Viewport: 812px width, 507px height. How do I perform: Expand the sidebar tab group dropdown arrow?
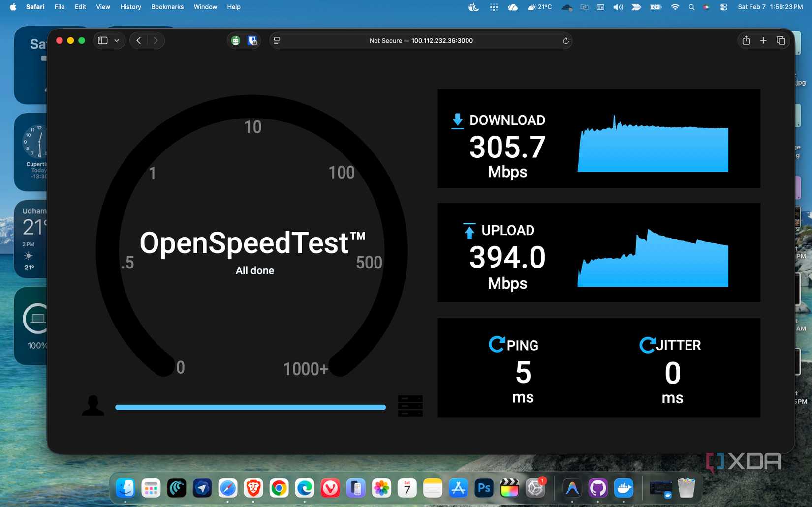pos(117,41)
